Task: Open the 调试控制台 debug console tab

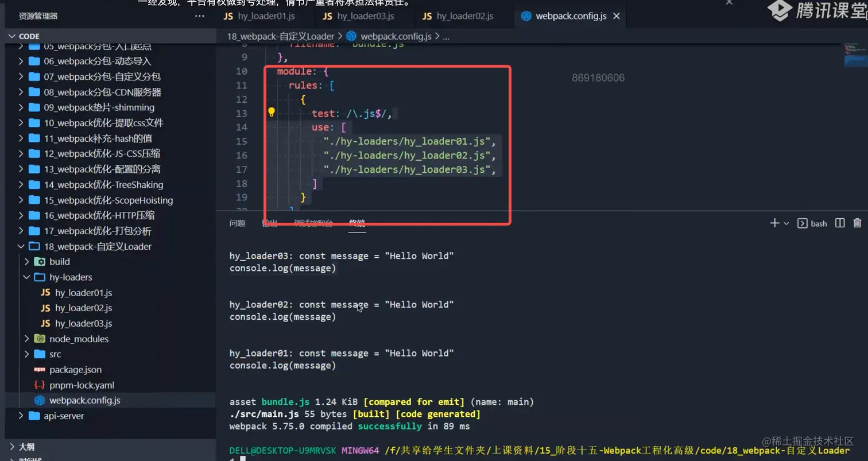Action: tap(313, 223)
